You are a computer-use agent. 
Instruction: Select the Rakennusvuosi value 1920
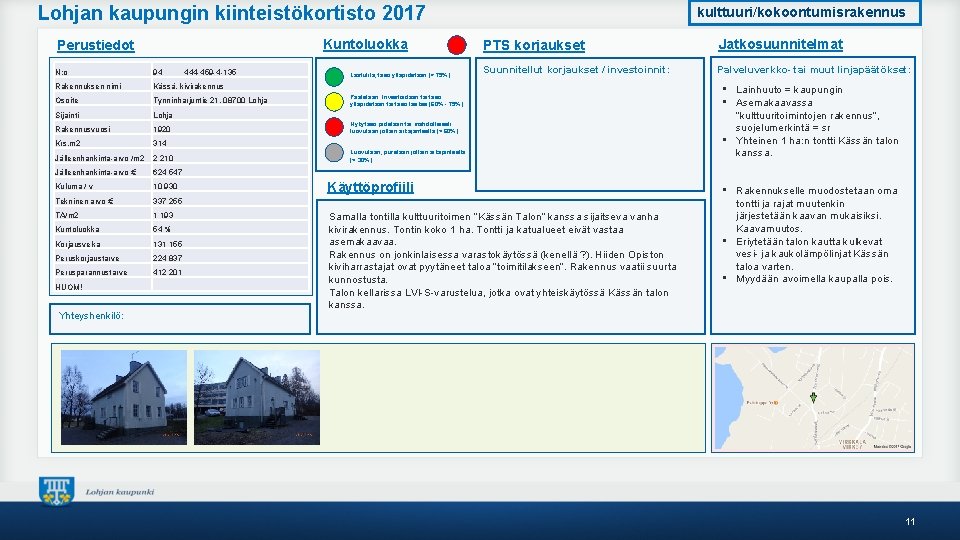pyautogui.click(x=162, y=129)
